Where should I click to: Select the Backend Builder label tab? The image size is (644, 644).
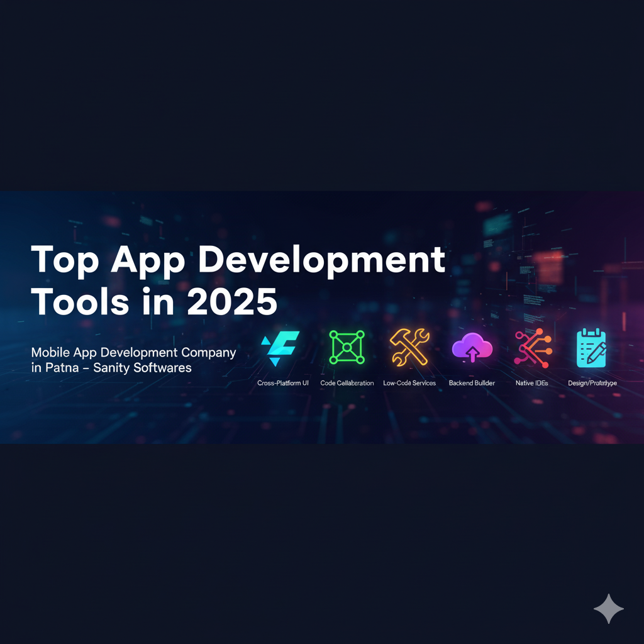click(x=472, y=382)
